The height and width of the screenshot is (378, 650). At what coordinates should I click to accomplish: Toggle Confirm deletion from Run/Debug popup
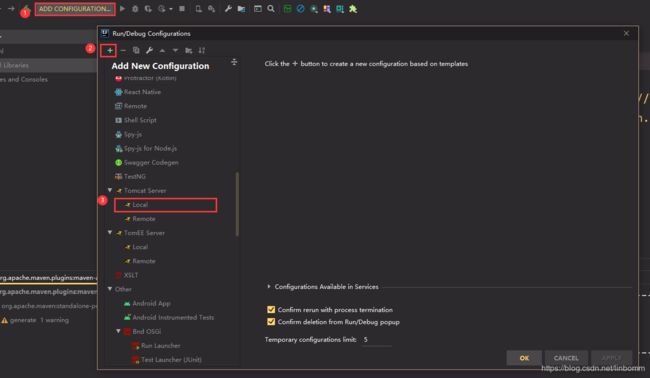(271, 322)
